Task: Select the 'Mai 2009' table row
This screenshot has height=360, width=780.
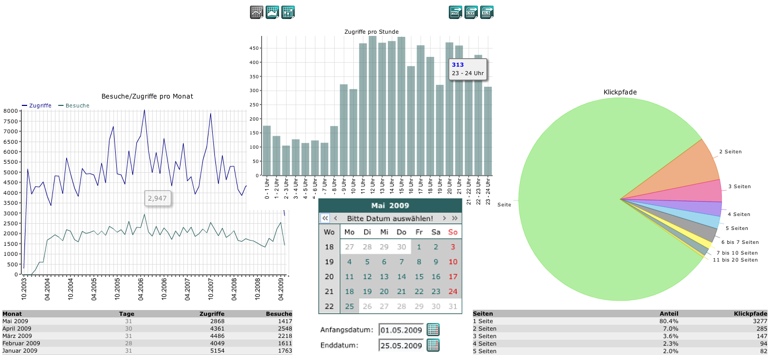Action: click(x=147, y=321)
